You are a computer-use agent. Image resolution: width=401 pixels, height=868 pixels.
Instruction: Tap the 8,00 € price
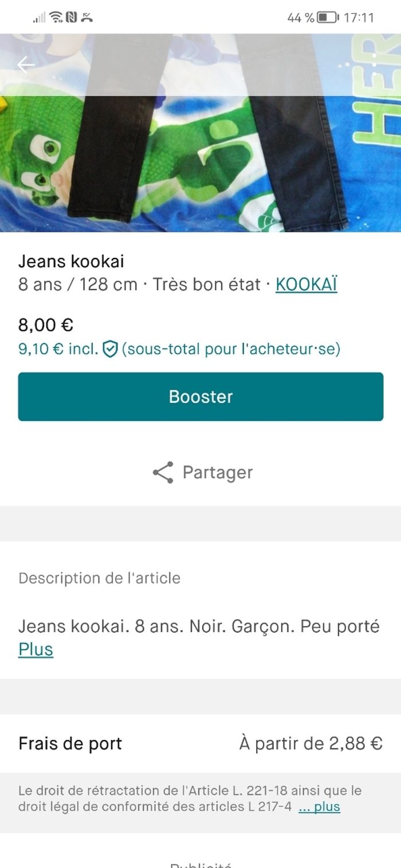[46, 325]
